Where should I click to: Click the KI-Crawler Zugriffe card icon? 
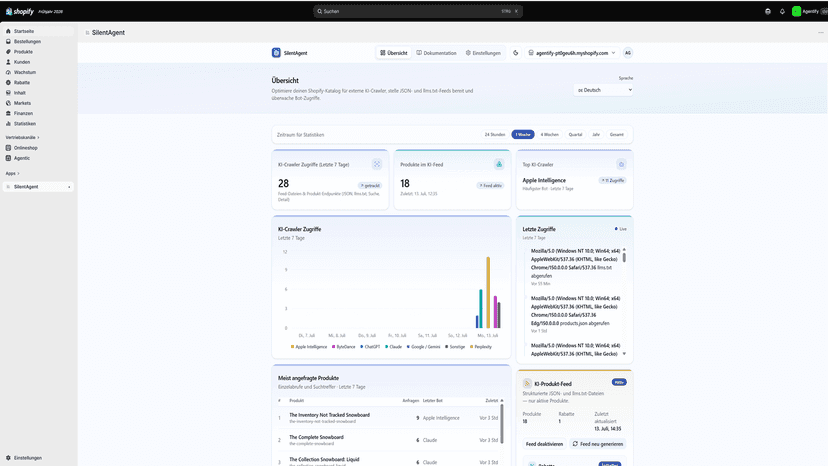click(x=377, y=164)
